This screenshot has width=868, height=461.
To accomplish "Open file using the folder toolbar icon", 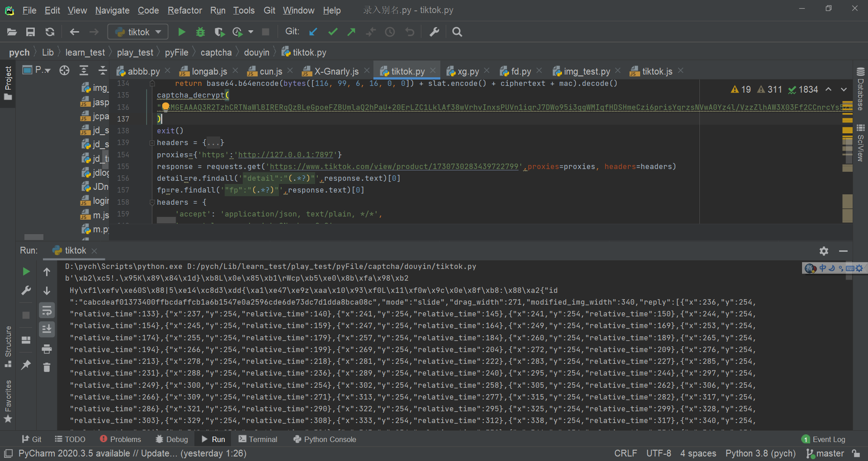I will (x=12, y=32).
